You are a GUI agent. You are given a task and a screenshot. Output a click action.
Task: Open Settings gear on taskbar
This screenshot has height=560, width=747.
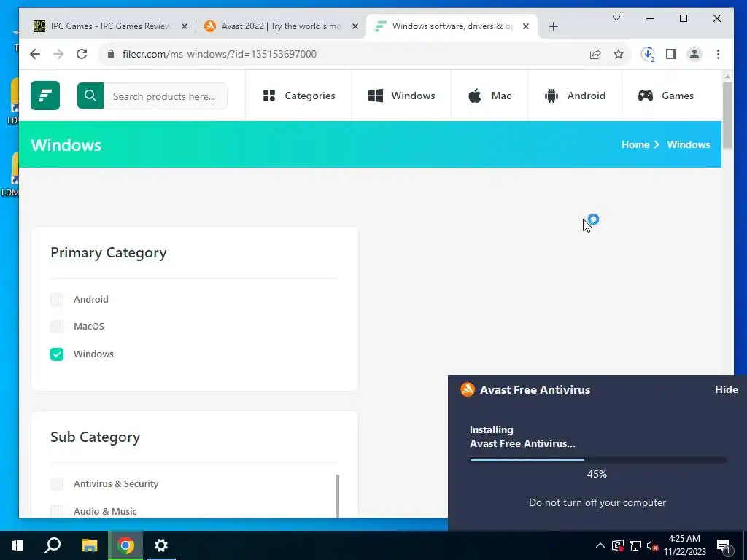(161, 545)
